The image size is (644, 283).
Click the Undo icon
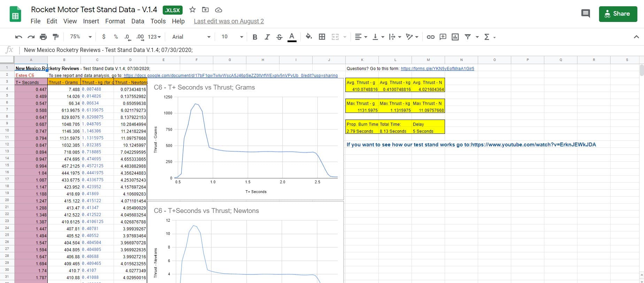(19, 37)
